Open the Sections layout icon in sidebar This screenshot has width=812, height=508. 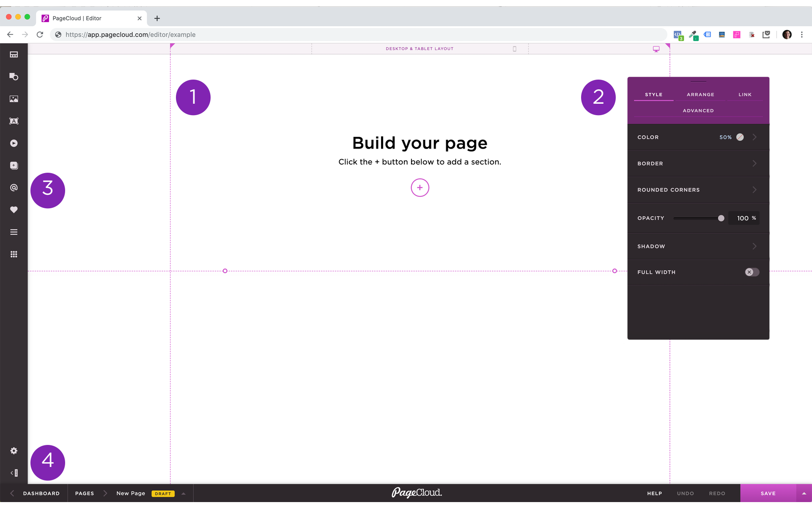click(x=14, y=55)
